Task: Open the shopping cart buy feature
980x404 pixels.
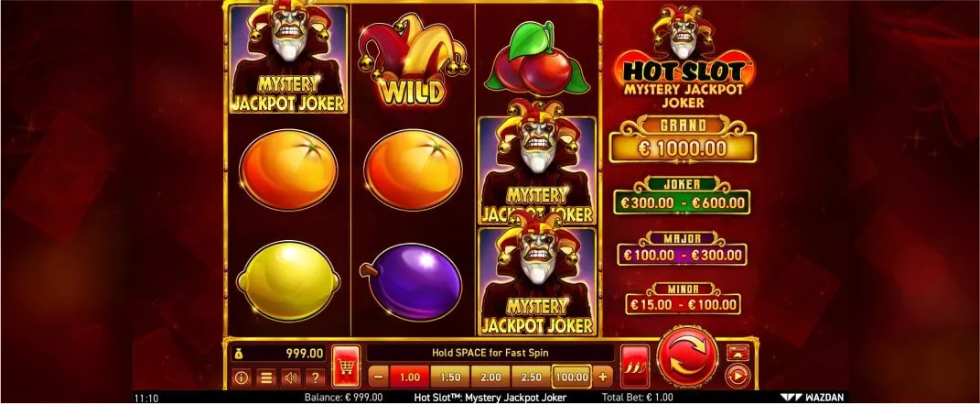Action: pyautogui.click(x=346, y=366)
